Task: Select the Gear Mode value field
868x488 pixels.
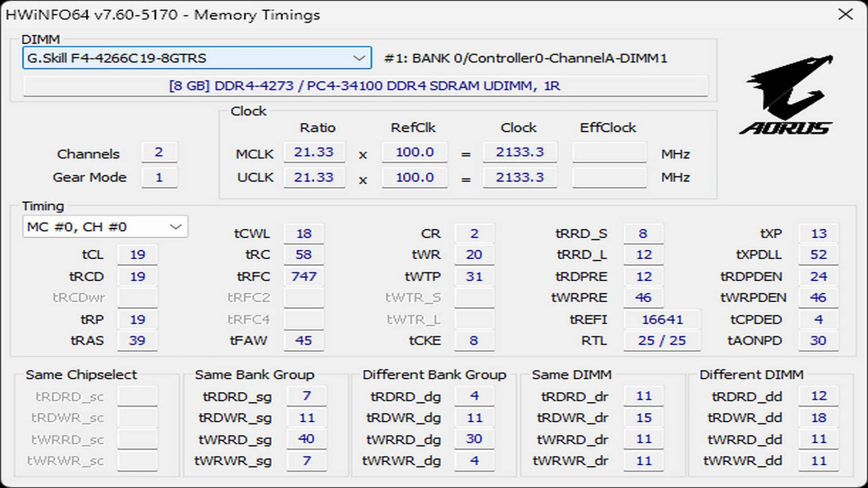Action: pyautogui.click(x=159, y=177)
